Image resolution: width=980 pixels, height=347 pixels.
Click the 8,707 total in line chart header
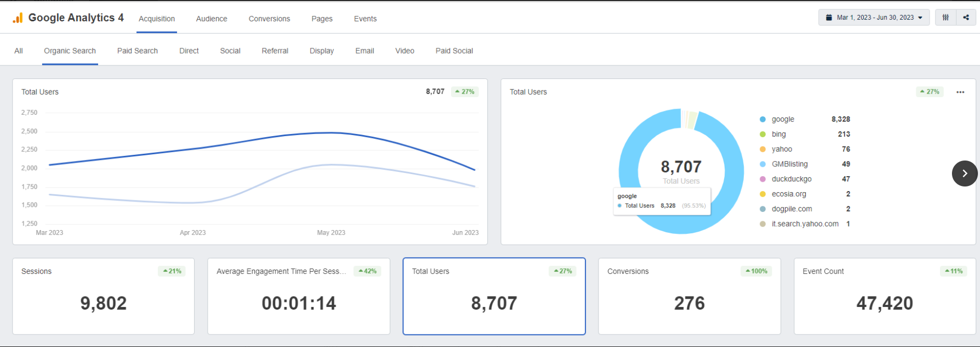(435, 92)
